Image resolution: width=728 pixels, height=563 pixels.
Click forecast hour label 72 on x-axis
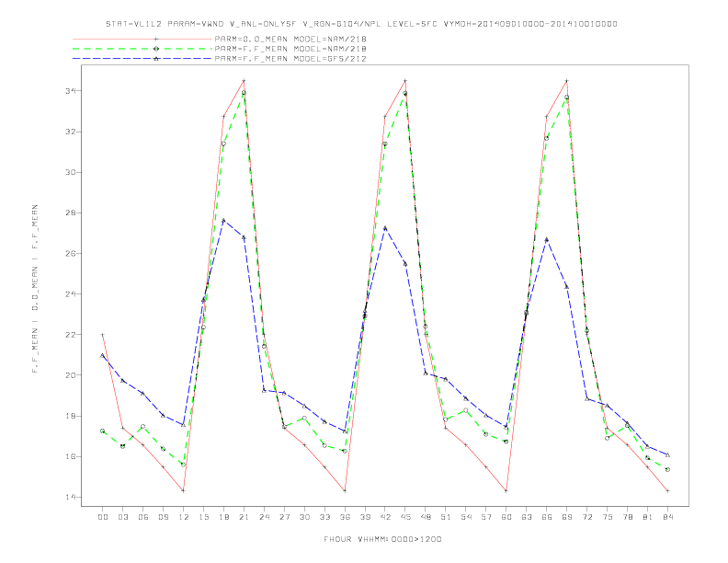point(586,517)
